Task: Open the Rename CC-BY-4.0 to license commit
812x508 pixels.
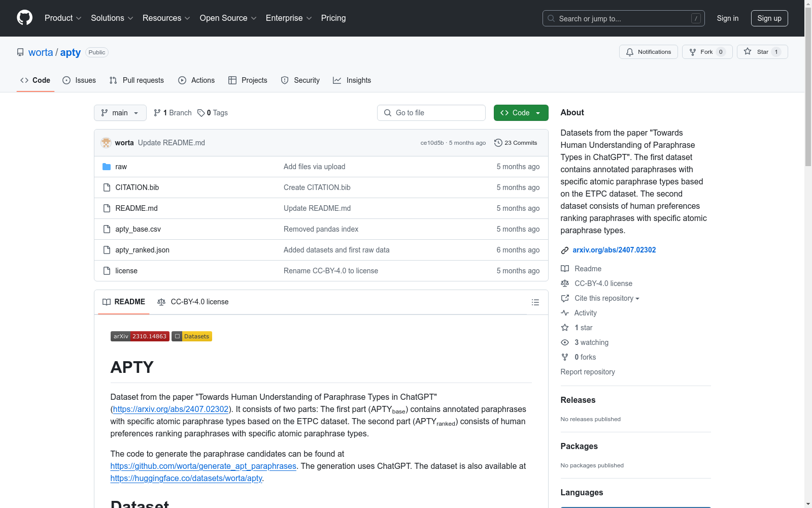Action: pos(331,271)
